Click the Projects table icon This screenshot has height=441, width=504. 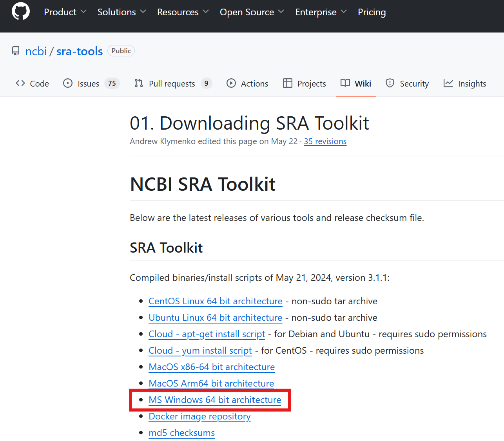click(288, 83)
